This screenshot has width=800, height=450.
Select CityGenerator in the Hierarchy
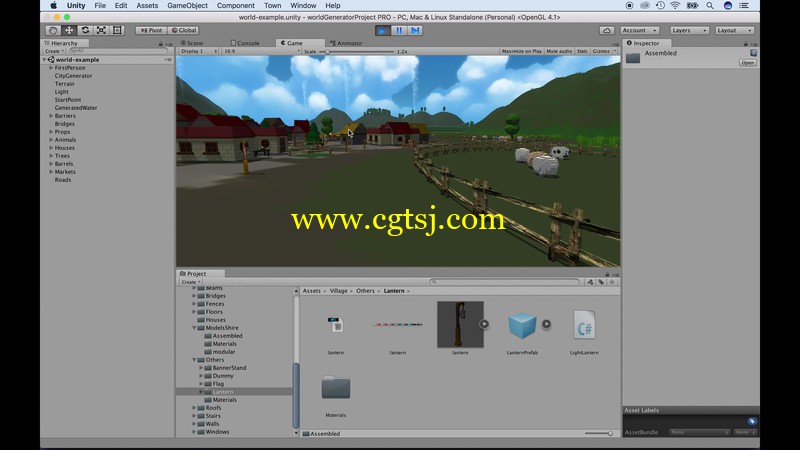pyautogui.click(x=73, y=76)
